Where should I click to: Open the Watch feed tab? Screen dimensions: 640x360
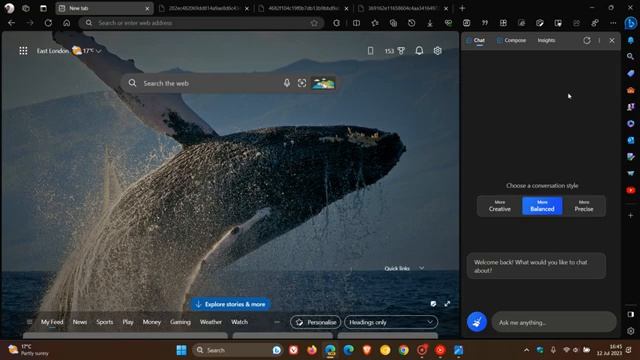(240, 322)
